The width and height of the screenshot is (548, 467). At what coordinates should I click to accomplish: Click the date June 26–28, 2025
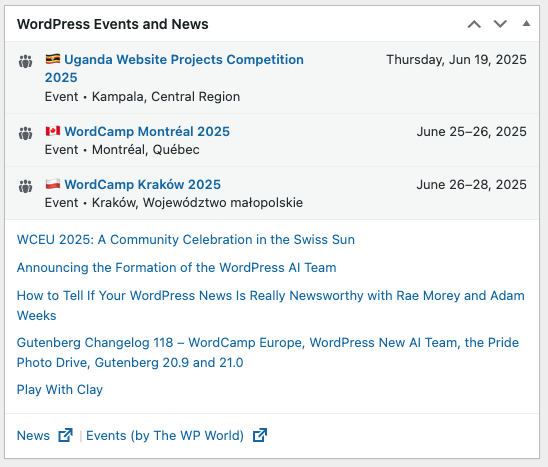471,185
